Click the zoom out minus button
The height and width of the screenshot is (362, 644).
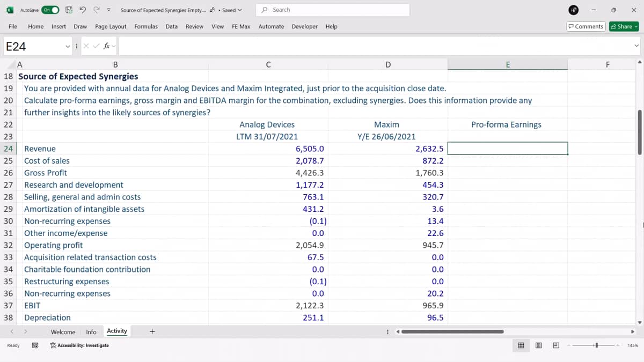coord(570,345)
